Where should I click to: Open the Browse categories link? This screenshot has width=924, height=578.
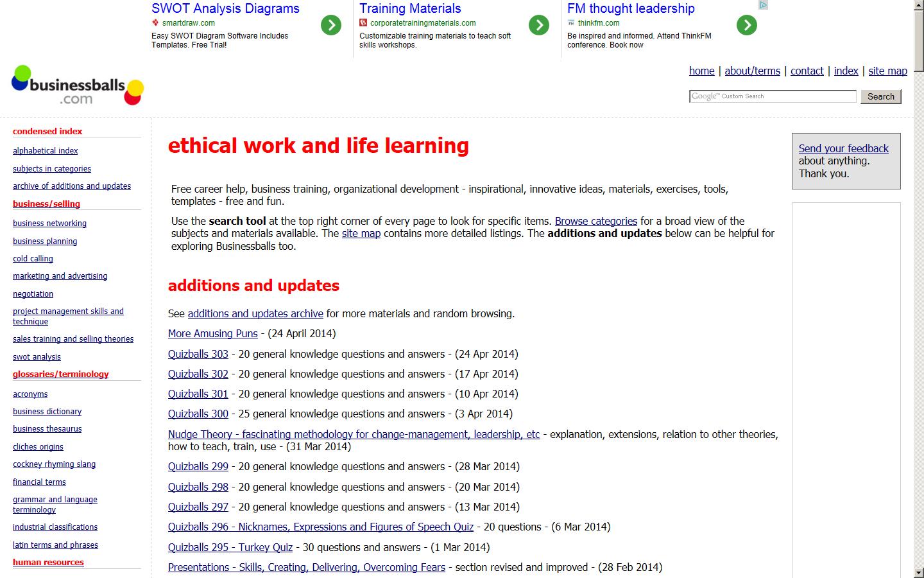coord(595,221)
